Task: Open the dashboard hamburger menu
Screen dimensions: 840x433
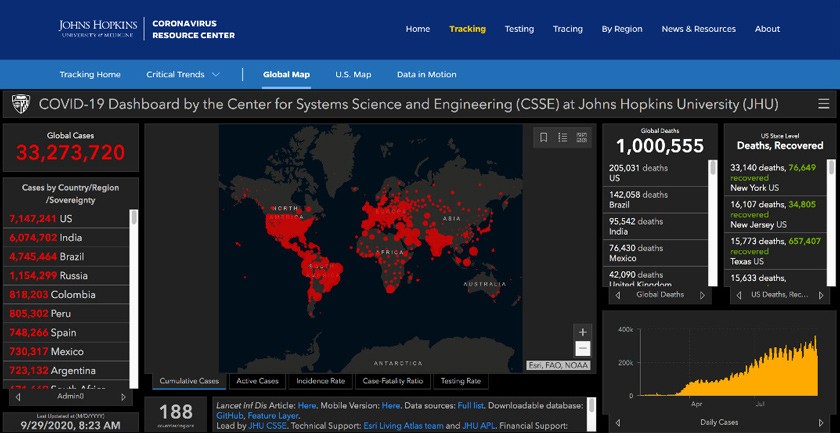Action: (823, 104)
